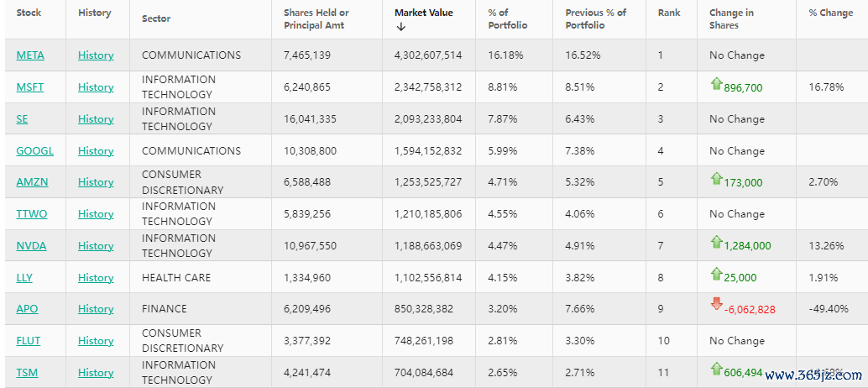Click sort arrow under Market Value header
Image resolution: width=868 pixels, height=388 pixels.
(x=401, y=26)
